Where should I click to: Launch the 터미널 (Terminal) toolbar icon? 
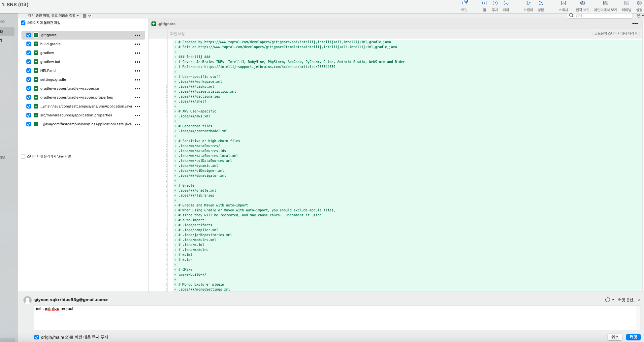(x=627, y=3)
